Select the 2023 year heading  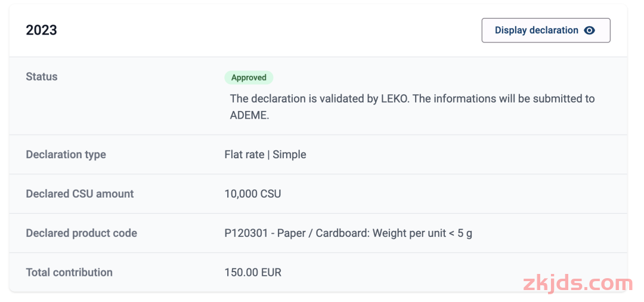tap(41, 30)
